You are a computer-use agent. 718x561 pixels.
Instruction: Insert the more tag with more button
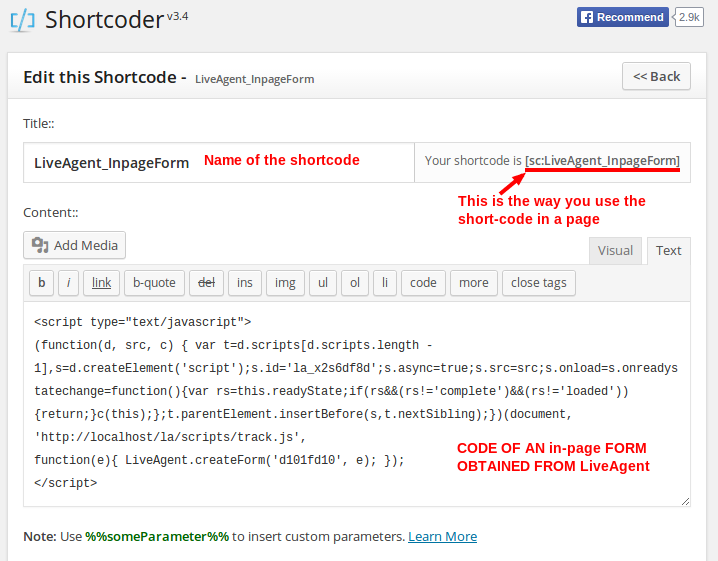tap(474, 283)
